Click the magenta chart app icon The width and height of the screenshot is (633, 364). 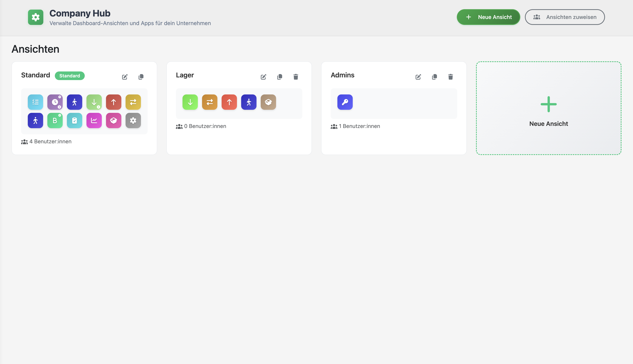94,121
